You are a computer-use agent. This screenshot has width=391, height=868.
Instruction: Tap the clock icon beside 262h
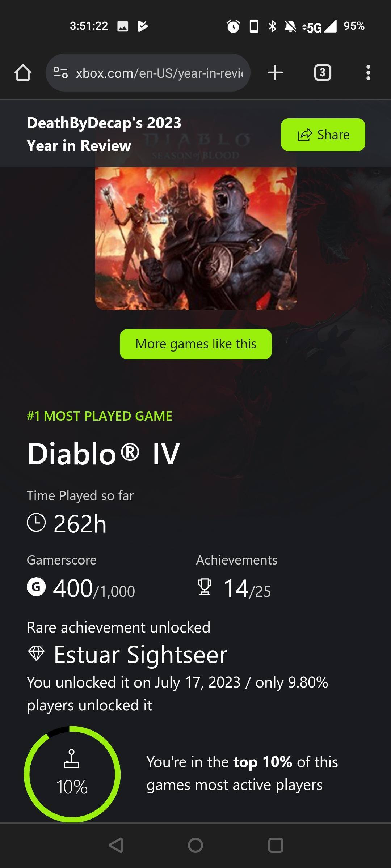pos(37,523)
